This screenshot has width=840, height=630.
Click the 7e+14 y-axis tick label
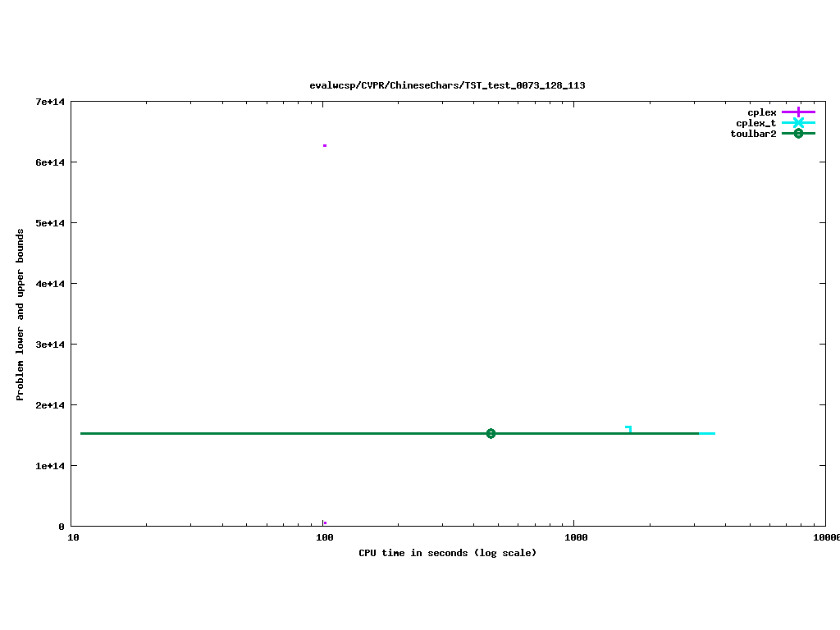click(x=50, y=103)
